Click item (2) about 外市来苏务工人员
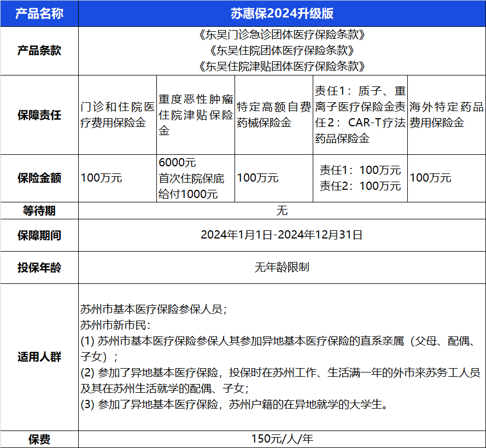 pos(280,380)
